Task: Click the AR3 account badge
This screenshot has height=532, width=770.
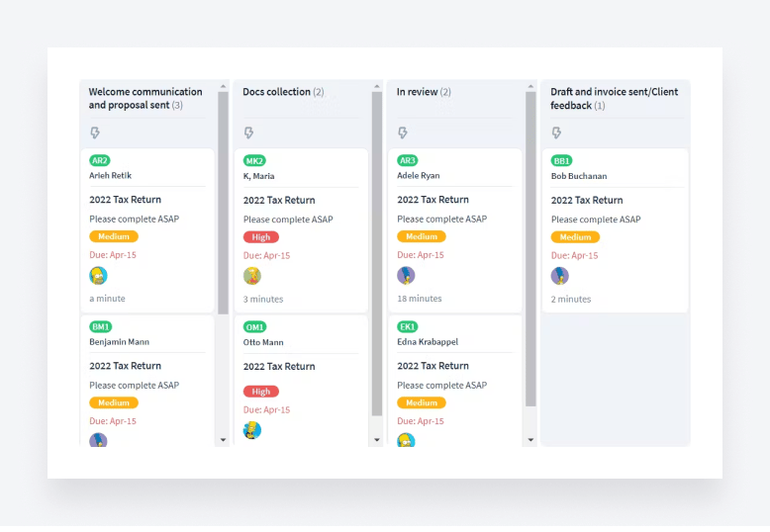Action: [408, 160]
